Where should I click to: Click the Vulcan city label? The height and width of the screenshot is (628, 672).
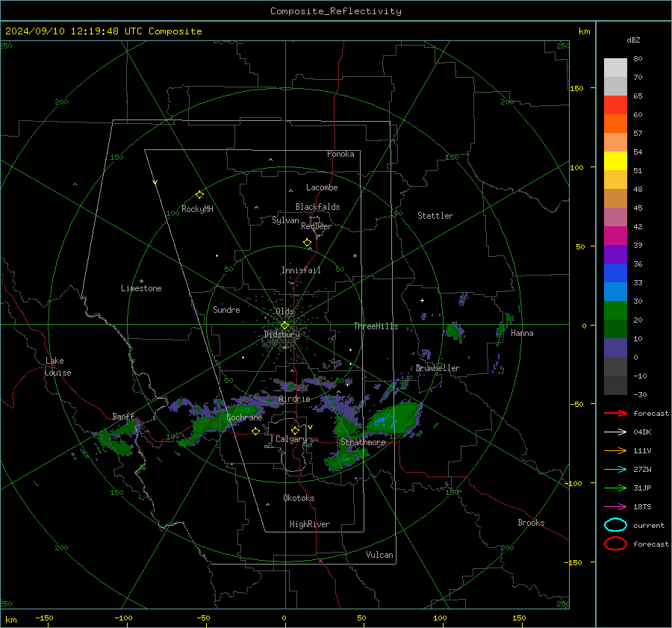(x=379, y=555)
